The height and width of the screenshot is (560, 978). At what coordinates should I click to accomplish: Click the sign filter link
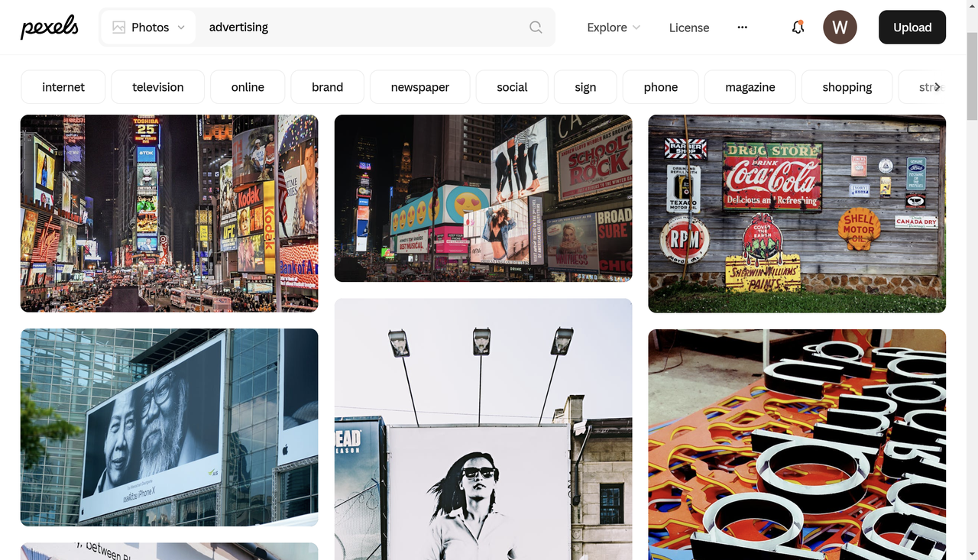[x=585, y=86]
